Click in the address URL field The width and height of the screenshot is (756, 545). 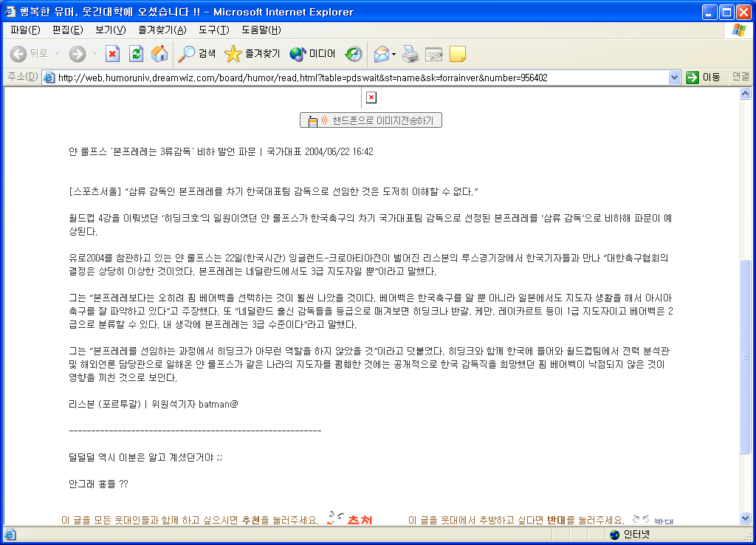click(x=362, y=77)
